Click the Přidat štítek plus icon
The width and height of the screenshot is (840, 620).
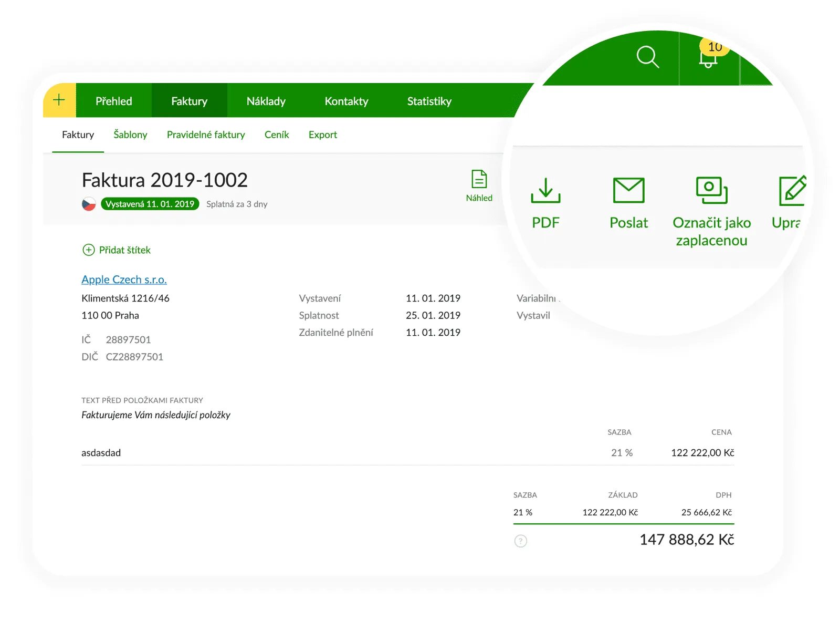pyautogui.click(x=89, y=250)
